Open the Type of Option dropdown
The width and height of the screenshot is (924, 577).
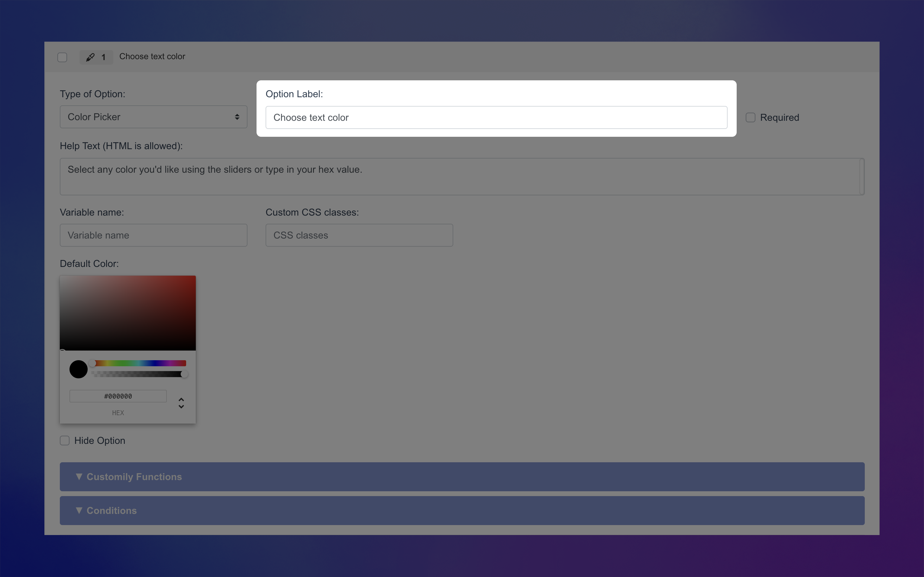click(x=153, y=117)
